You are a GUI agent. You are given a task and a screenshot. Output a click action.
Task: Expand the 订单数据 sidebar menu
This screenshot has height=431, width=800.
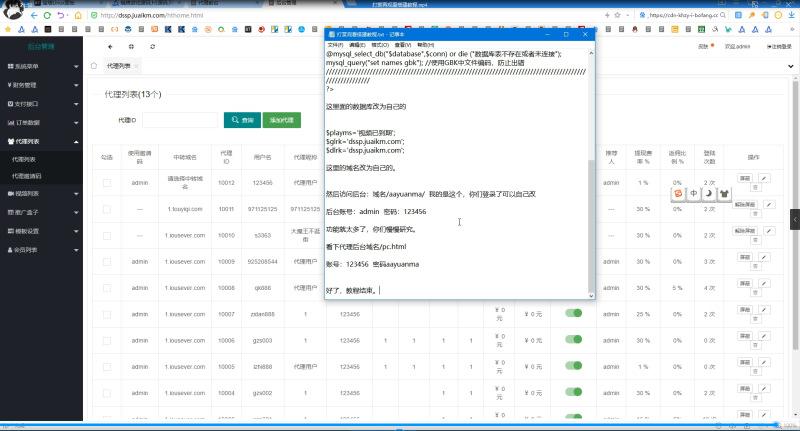(41, 123)
